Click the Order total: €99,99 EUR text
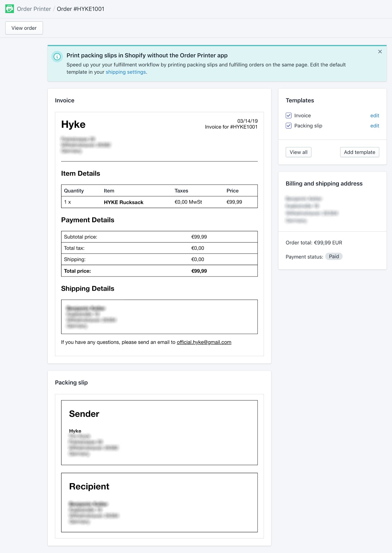The height and width of the screenshot is (553, 392). [x=314, y=243]
